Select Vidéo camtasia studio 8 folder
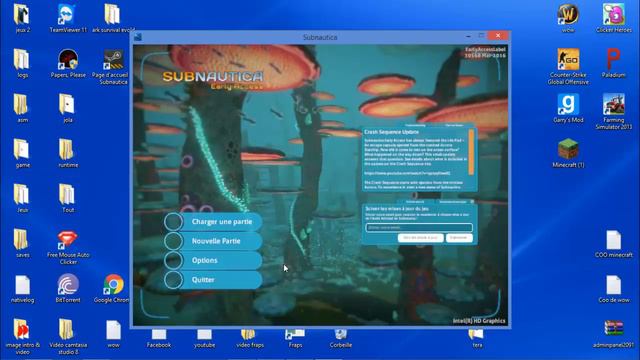Viewport: 640px width, 360px height. pos(67,329)
